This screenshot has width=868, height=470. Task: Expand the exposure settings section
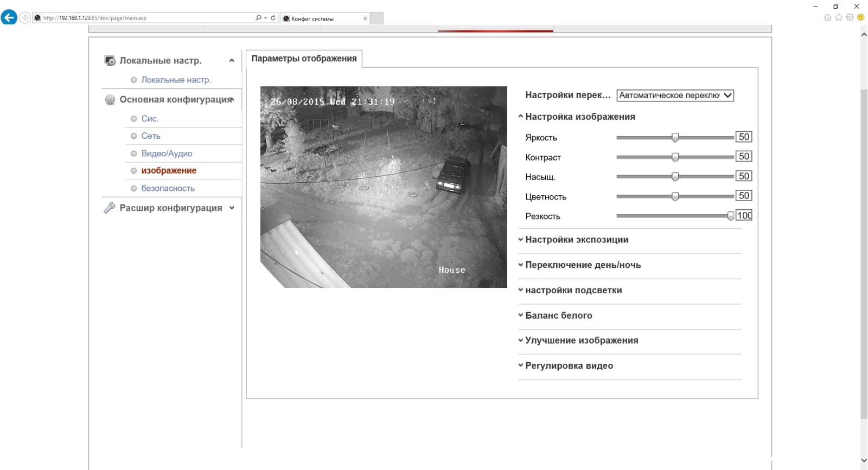coord(576,240)
